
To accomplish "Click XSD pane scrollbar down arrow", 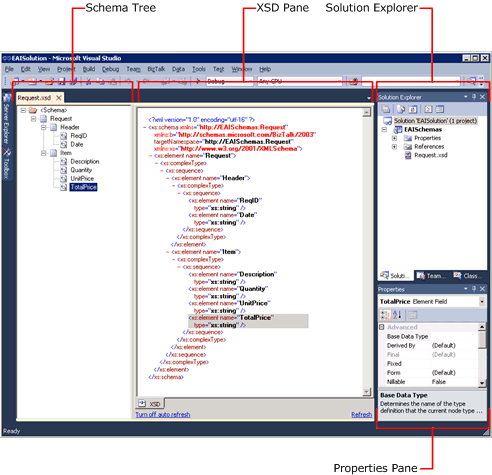I will pyautogui.click(x=367, y=392).
